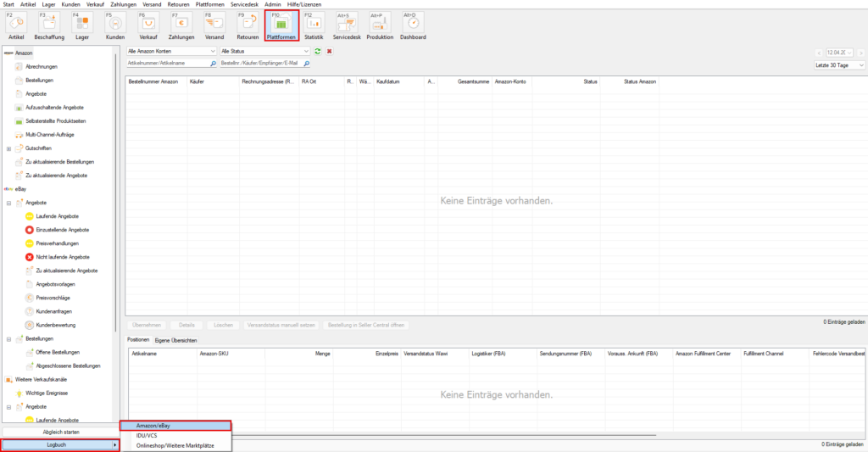868x452 pixels.
Task: Open the Versand toolbar module
Action: tap(214, 26)
